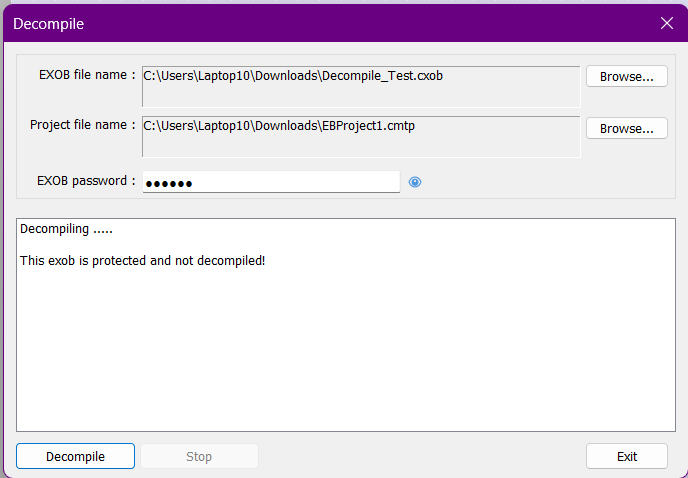The height and width of the screenshot is (478, 688).
Task: Click the 'EXOB password' label
Action: pyautogui.click(x=84, y=181)
